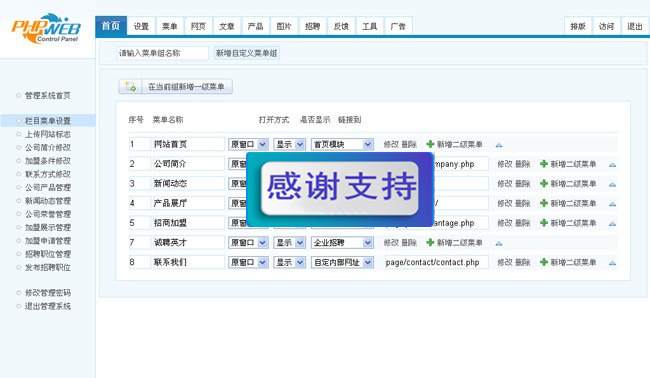Select the 图片 tab
650x378 pixels.
pyautogui.click(x=284, y=27)
